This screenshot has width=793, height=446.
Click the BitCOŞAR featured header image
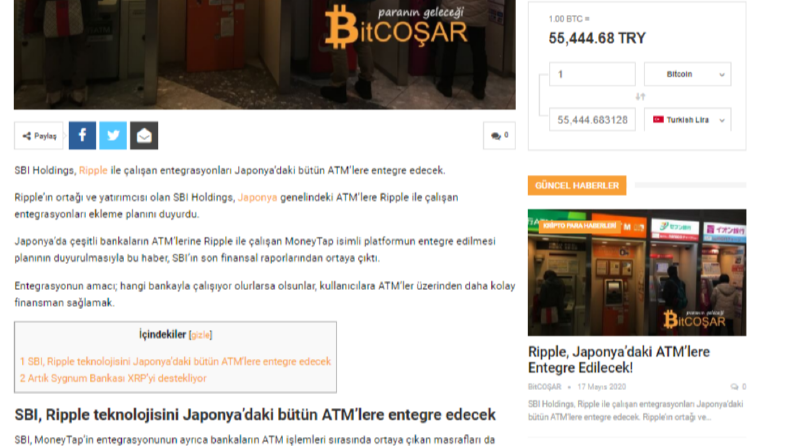[265, 54]
